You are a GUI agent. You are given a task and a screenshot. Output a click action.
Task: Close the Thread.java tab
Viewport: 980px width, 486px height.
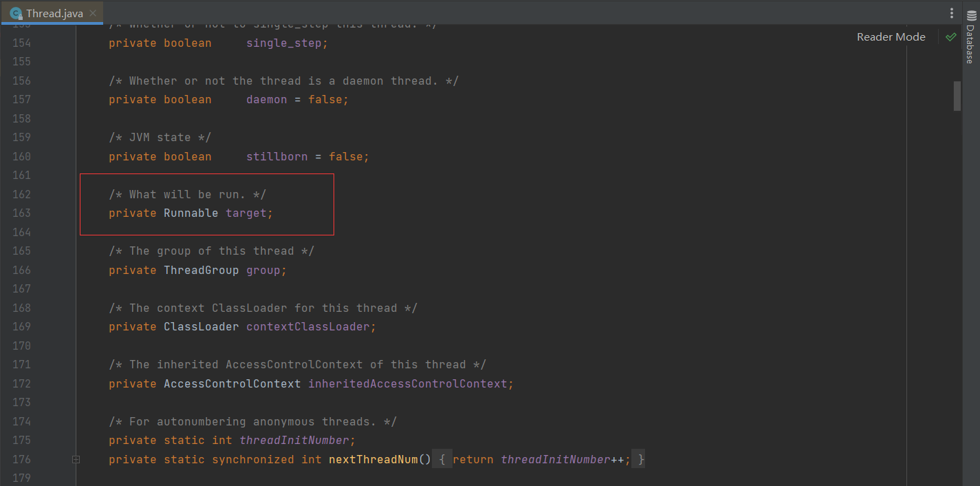[x=93, y=13]
